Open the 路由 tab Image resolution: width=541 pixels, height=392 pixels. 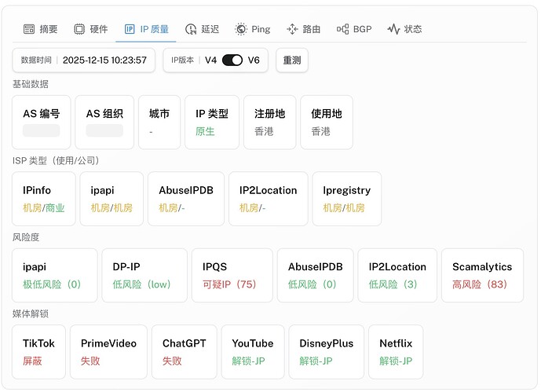click(304, 29)
